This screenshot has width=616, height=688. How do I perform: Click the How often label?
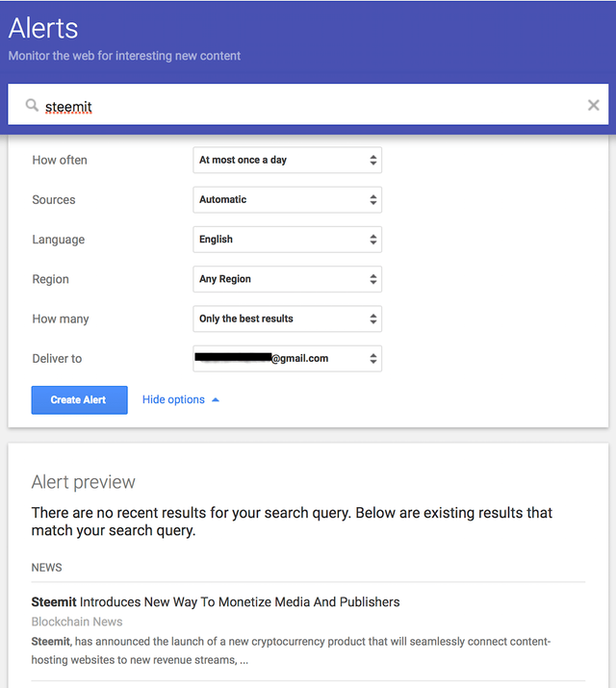tap(60, 160)
